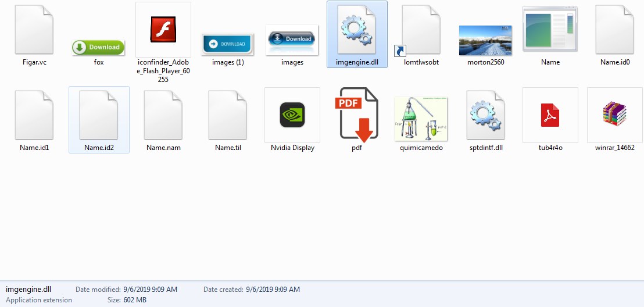Select the Name.til file icon
This screenshot has width=644, height=307.
coord(227,115)
